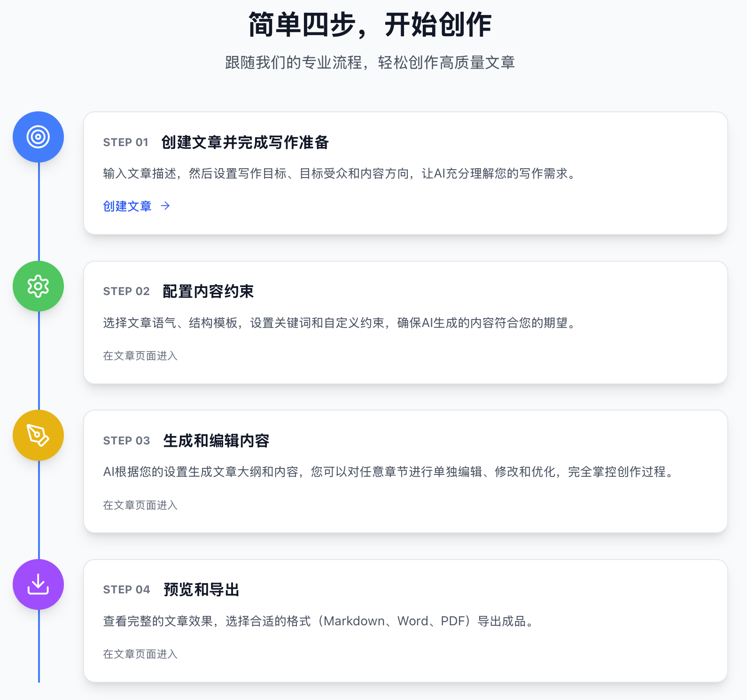Image resolution: width=747 pixels, height=700 pixels.
Task: Click the subtitle 跟随我们的专业流程
Action: [370, 62]
